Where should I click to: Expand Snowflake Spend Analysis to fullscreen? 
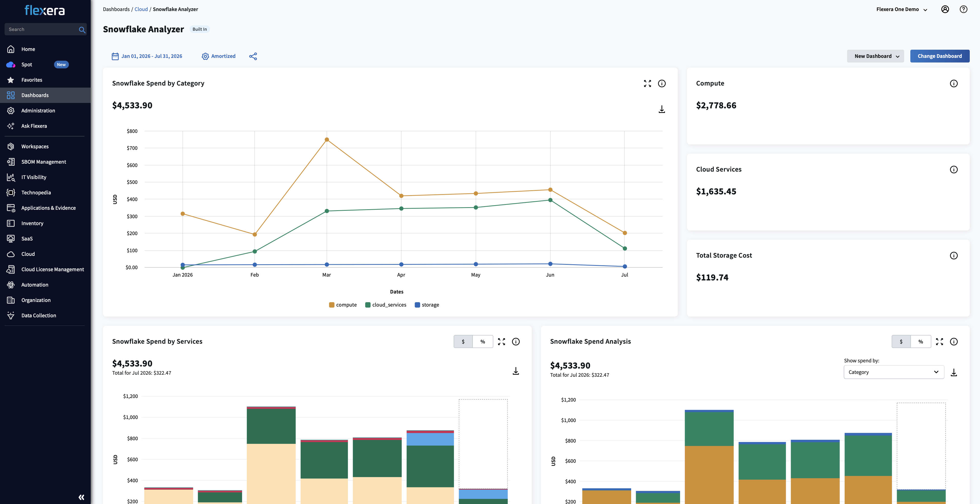tap(940, 342)
